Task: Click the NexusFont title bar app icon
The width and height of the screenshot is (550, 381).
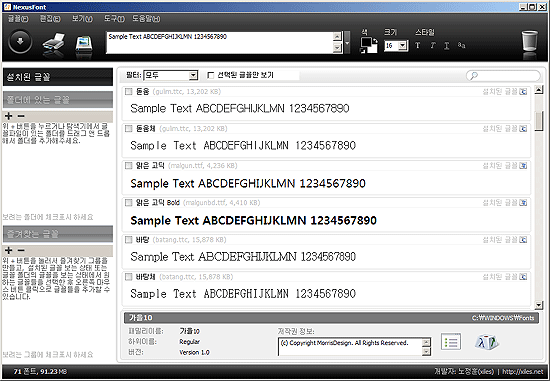Action: [x=7, y=6]
